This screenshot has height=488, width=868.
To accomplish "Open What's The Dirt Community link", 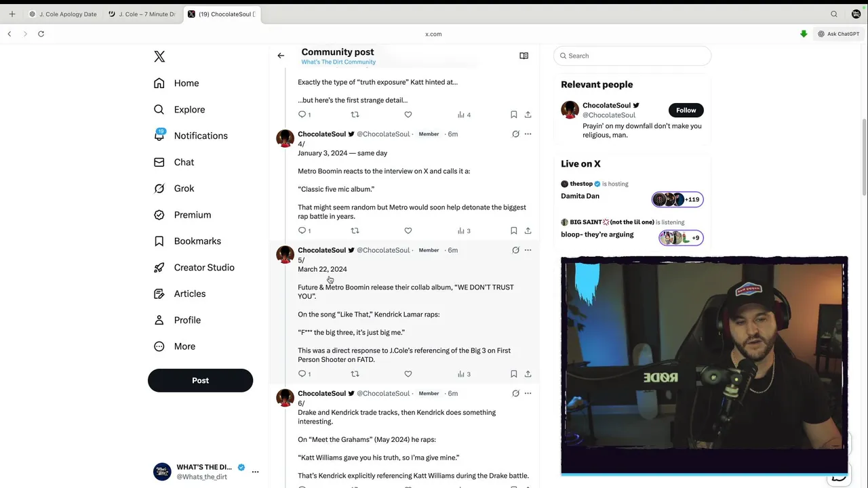I will click(338, 62).
